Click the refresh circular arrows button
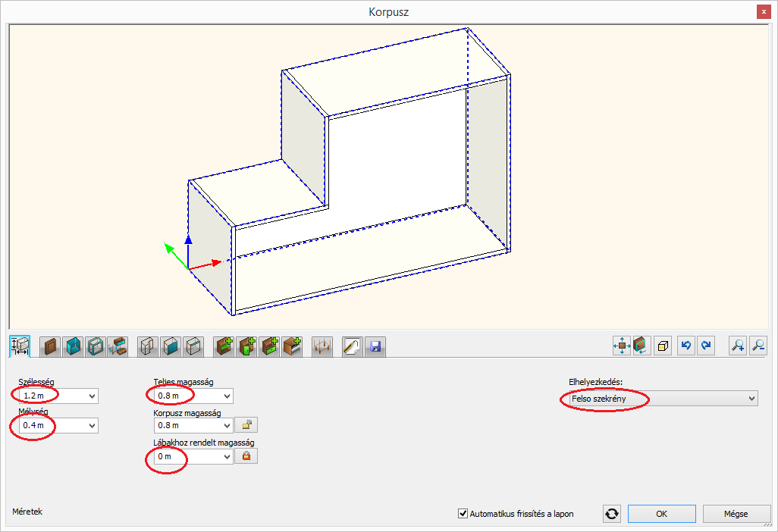778x532 pixels. (612, 514)
